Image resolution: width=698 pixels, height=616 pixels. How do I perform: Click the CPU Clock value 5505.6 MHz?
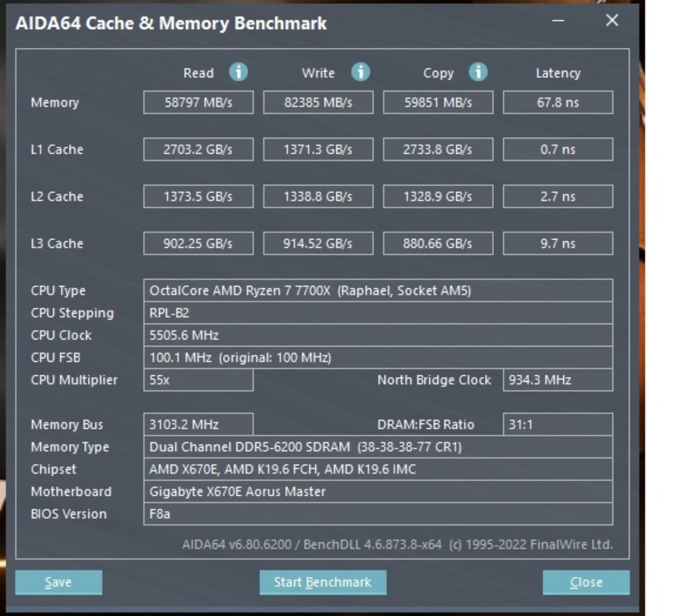(x=378, y=335)
